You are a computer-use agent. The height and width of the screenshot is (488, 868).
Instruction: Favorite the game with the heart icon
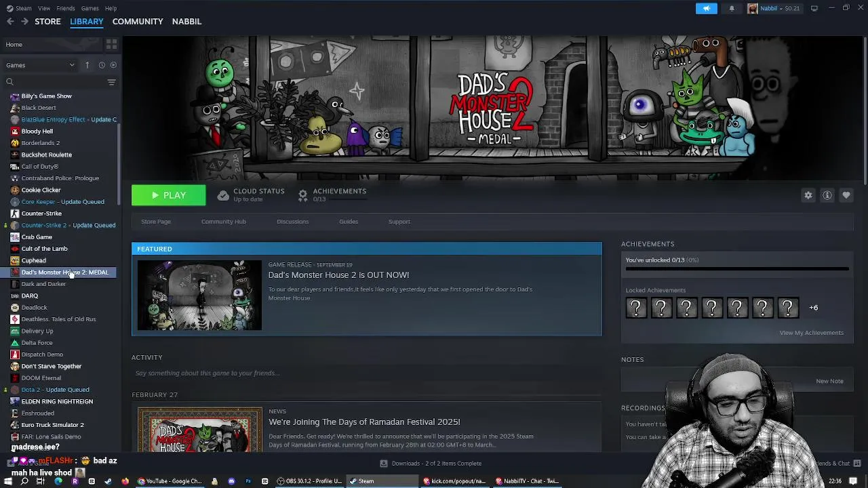846,195
